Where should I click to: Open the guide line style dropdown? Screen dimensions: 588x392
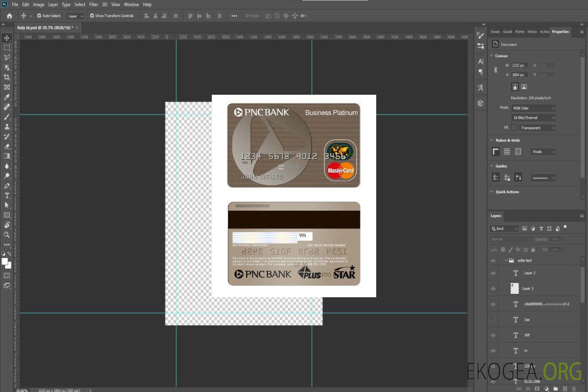coord(543,178)
